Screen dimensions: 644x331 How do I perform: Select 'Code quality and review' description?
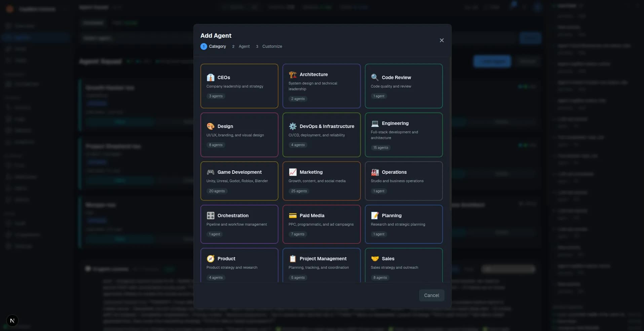(x=391, y=86)
